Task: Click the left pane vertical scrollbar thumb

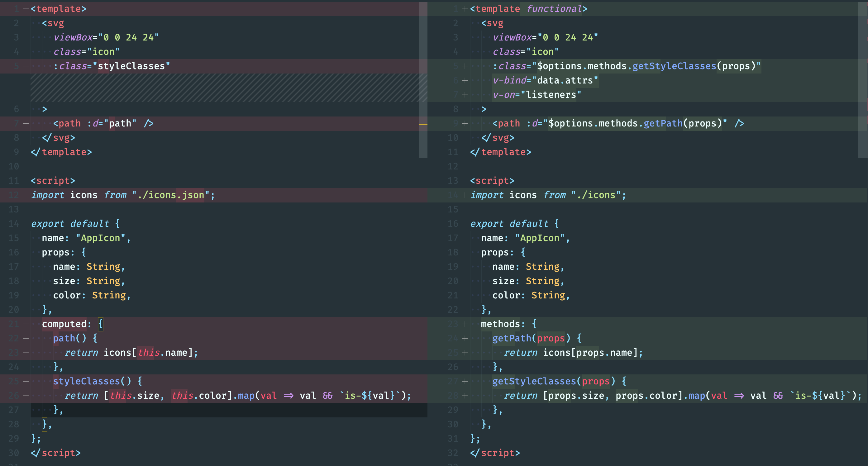Action: pyautogui.click(x=423, y=80)
